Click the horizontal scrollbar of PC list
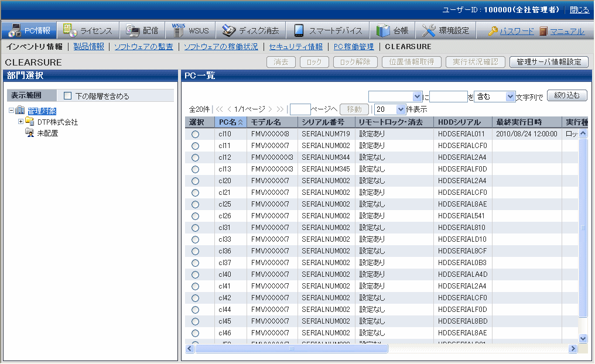 pyautogui.click(x=291, y=348)
